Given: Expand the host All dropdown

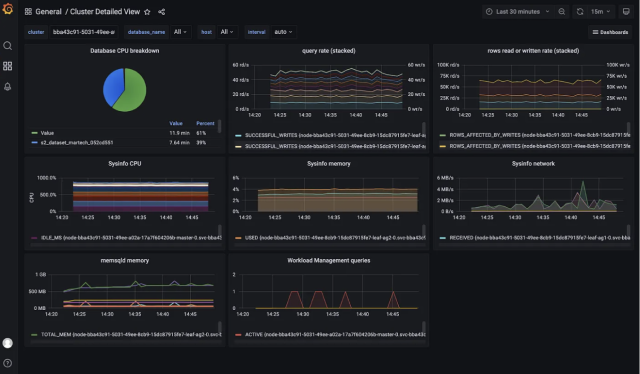Looking at the screenshot, I should tap(227, 32).
